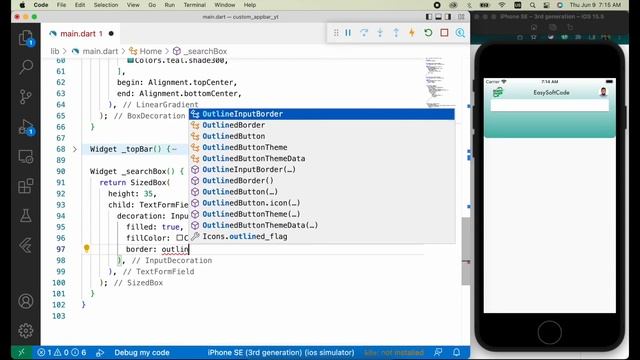Open the Manage gear settings

click(26, 330)
